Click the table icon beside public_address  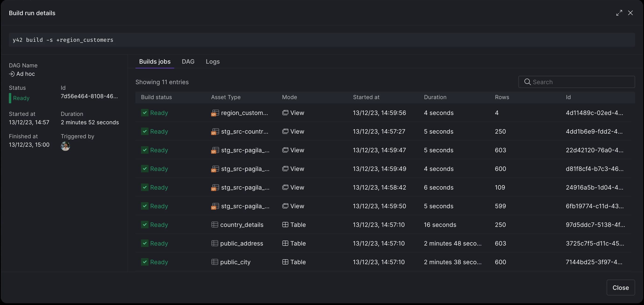point(215,243)
